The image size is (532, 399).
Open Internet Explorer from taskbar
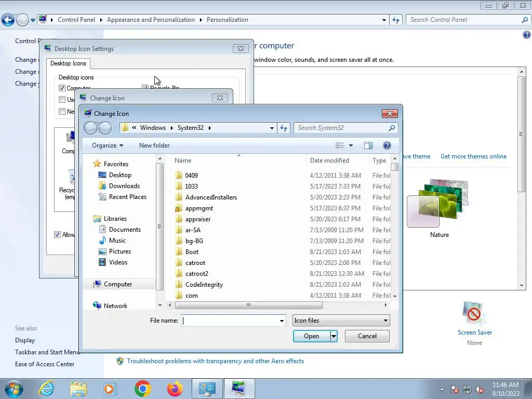(46, 389)
